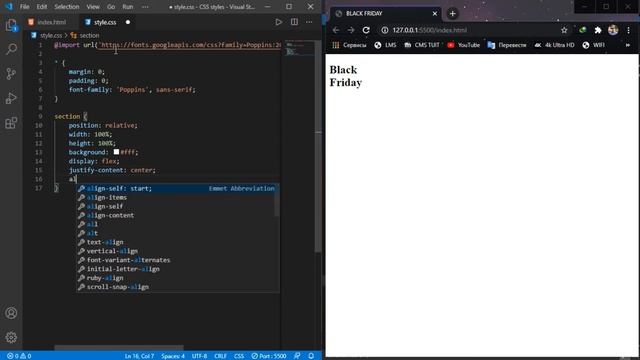The height and width of the screenshot is (360, 640).
Task: Click the UTF-8 encoding status entry
Action: [200, 356]
